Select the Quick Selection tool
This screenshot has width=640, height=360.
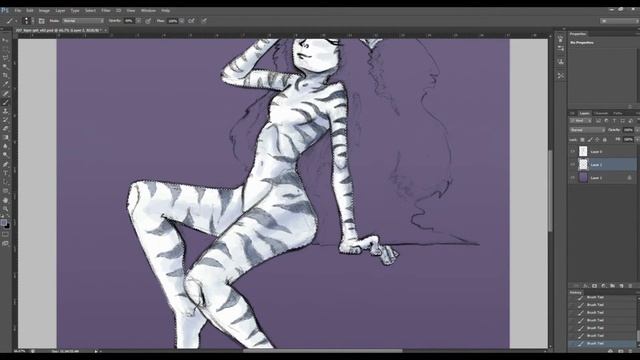[x=5, y=66]
